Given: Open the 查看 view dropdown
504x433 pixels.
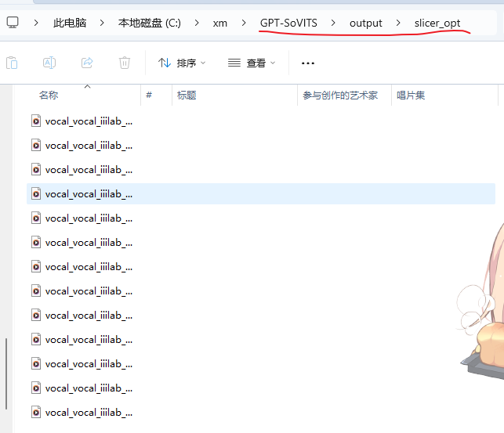Looking at the screenshot, I should (x=252, y=63).
